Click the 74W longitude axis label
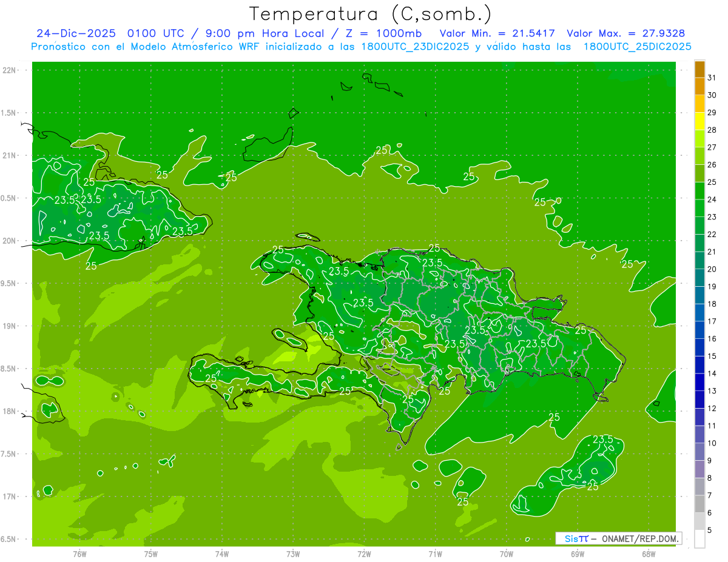The width and height of the screenshot is (728, 562). [222, 554]
